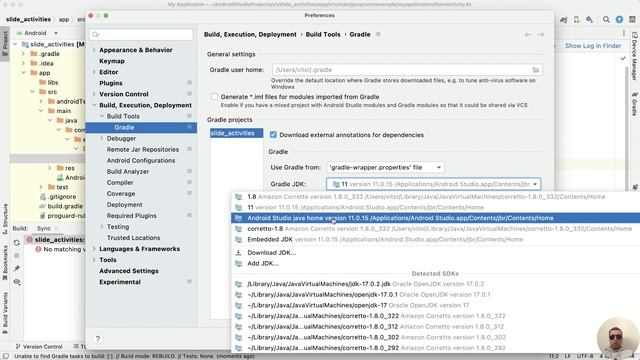Click Build Tools in the breadcrumb

click(x=323, y=34)
